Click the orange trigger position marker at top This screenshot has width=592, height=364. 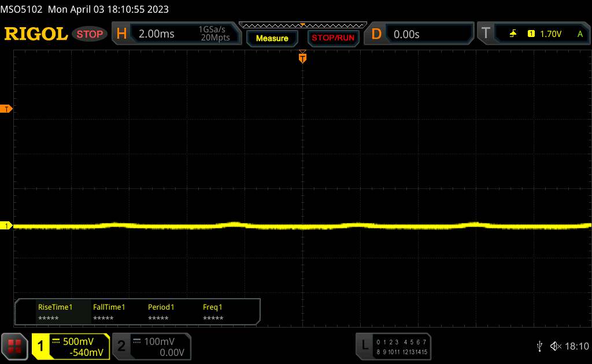click(302, 57)
